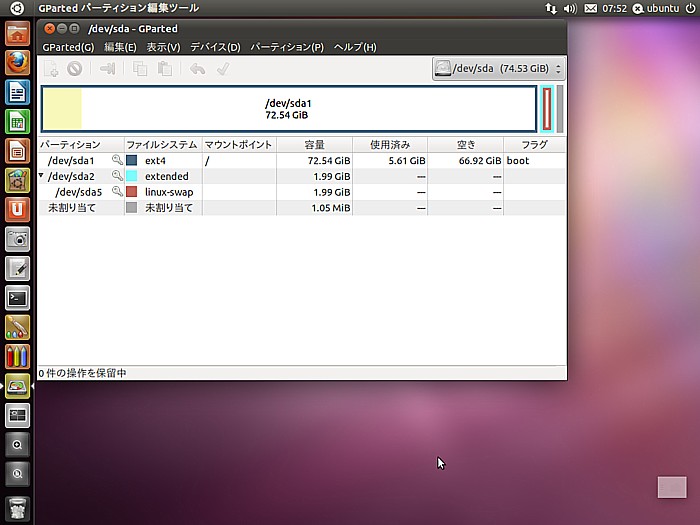Select the /dev/sda2 partition row

tap(302, 176)
